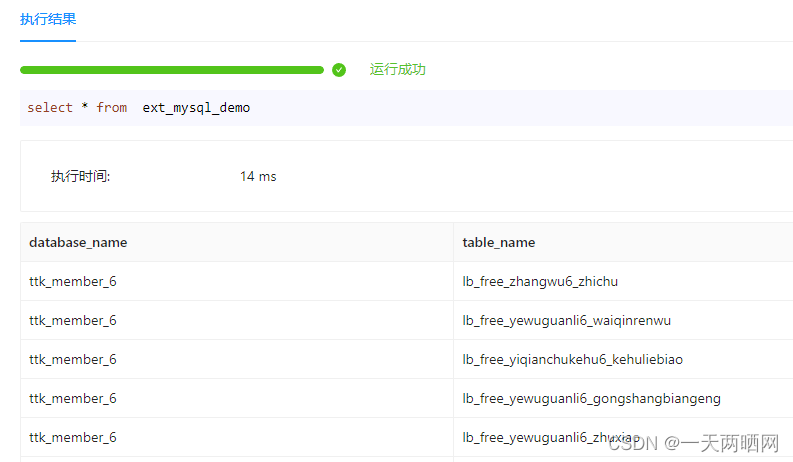Click the '14 ms' execution time value
793x462 pixels.
[258, 176]
